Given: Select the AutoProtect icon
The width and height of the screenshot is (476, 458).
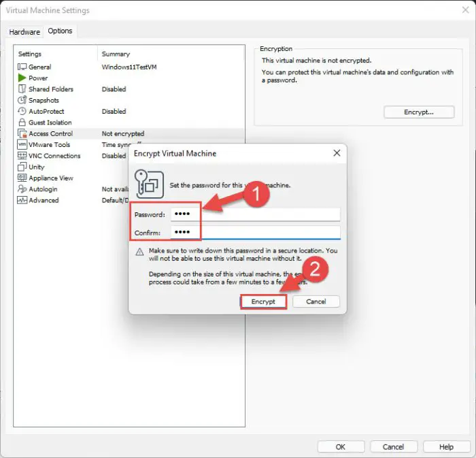Looking at the screenshot, I should pos(22,111).
